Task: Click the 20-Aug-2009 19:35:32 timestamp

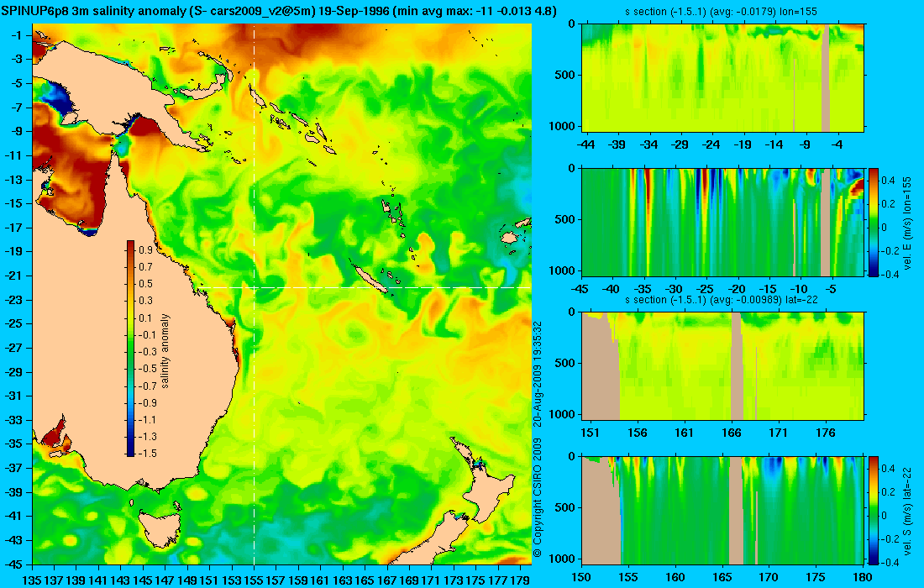Action: click(537, 373)
